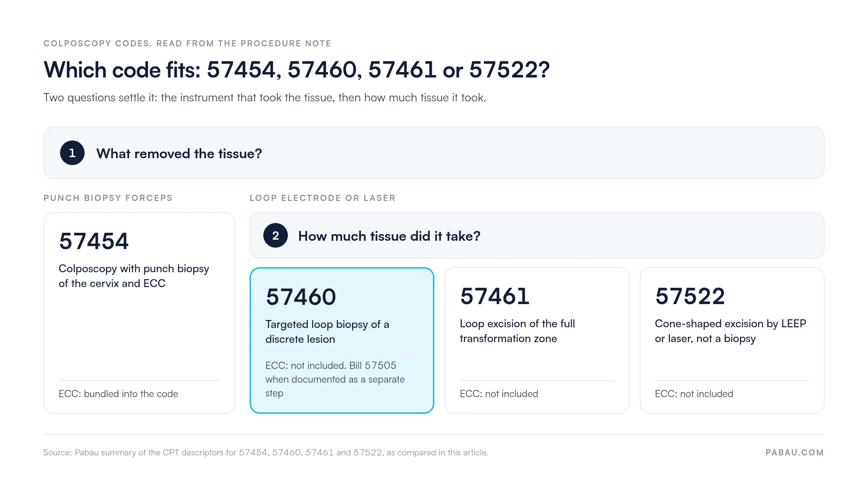The height and width of the screenshot is (488, 868).
Task: Select the 57454 punch biopsy card
Action: pos(139,313)
